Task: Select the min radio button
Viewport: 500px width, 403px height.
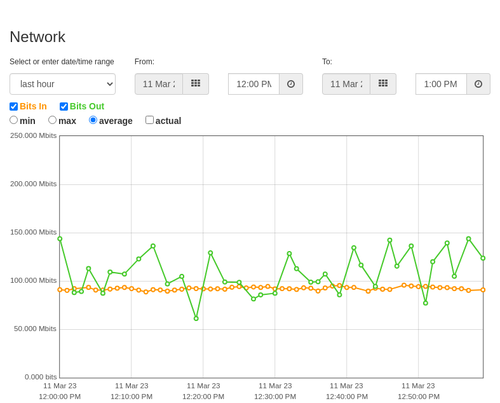Action: click(x=14, y=120)
